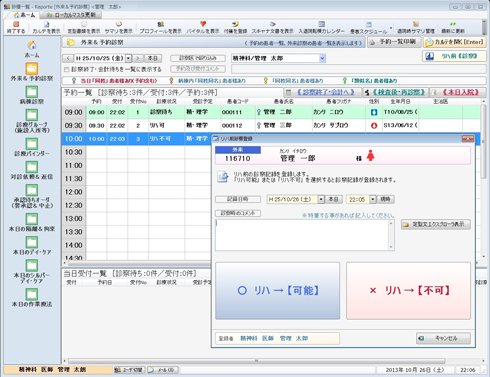Open 病棟診察 from the sidebar
This screenshot has height=377, width=490.
(32, 95)
